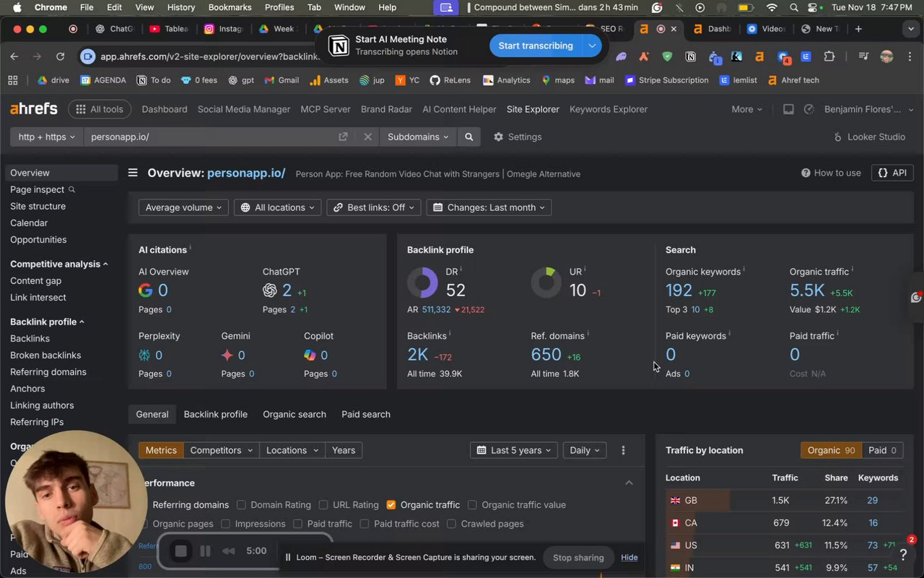924x578 pixels.
Task: Open the three-dot chart options menu
Action: pos(623,450)
